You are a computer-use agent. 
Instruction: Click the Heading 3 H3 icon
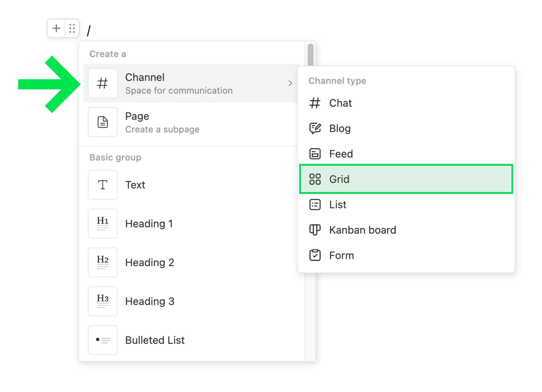[103, 301]
